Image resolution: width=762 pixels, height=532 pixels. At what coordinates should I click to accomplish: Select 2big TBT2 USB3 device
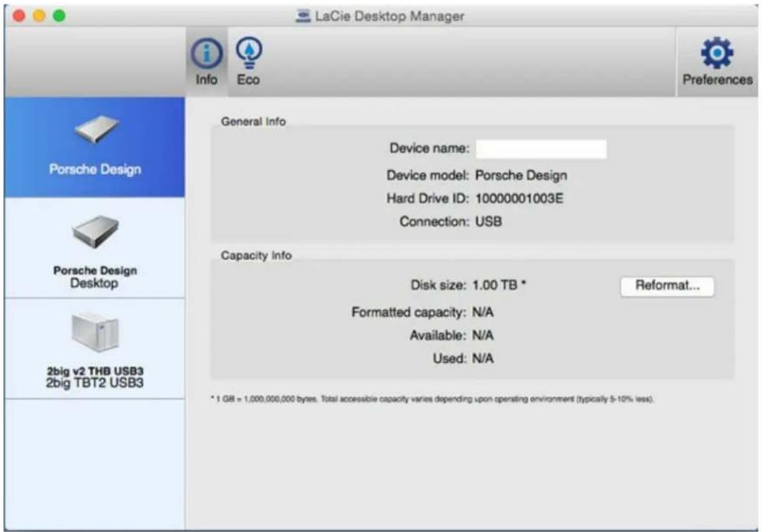(x=95, y=349)
